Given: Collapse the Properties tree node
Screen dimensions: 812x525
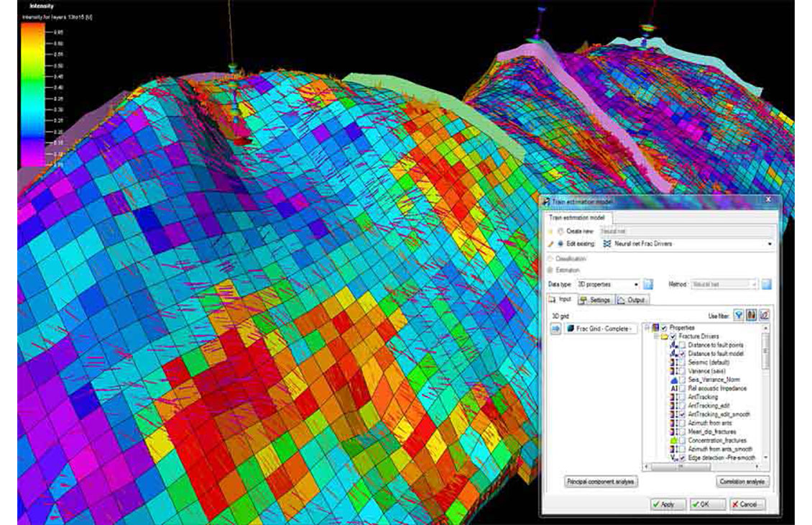Looking at the screenshot, I should click(x=647, y=327).
